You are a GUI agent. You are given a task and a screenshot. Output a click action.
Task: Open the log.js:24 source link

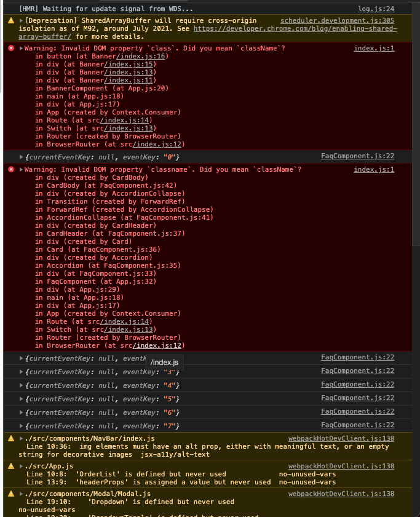(x=376, y=9)
